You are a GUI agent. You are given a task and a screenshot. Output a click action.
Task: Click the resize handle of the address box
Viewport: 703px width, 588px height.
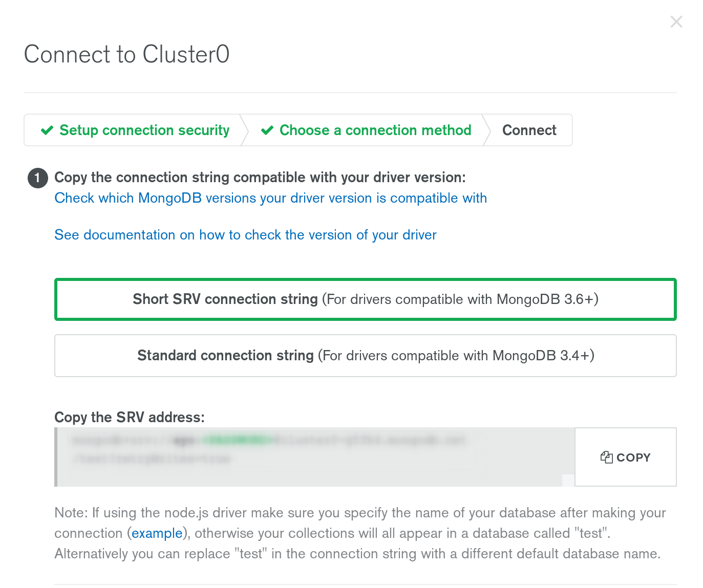click(568, 480)
